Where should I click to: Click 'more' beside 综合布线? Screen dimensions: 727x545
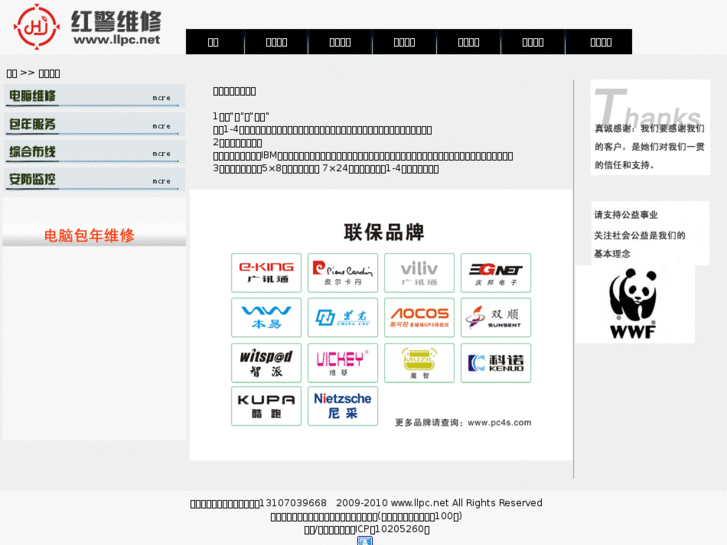click(161, 154)
